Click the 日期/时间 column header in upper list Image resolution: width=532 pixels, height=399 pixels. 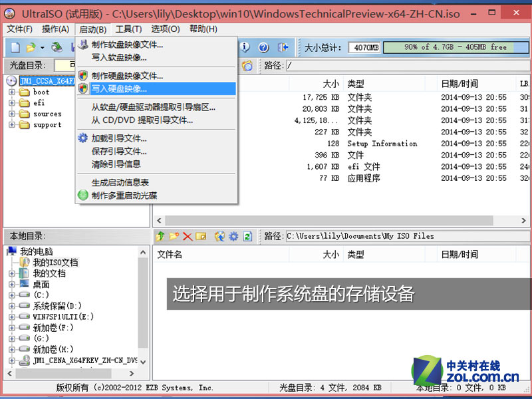click(476, 84)
